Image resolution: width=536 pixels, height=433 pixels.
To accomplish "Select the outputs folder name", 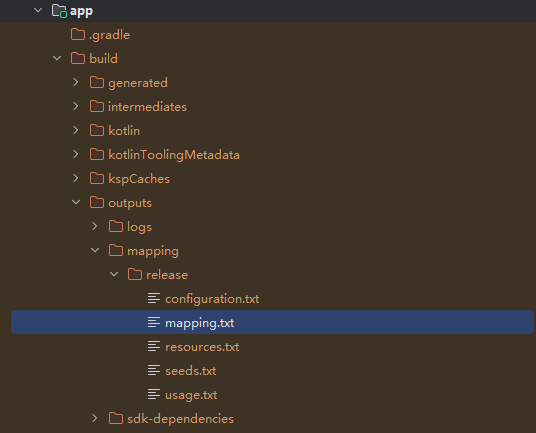I will pyautogui.click(x=130, y=203).
